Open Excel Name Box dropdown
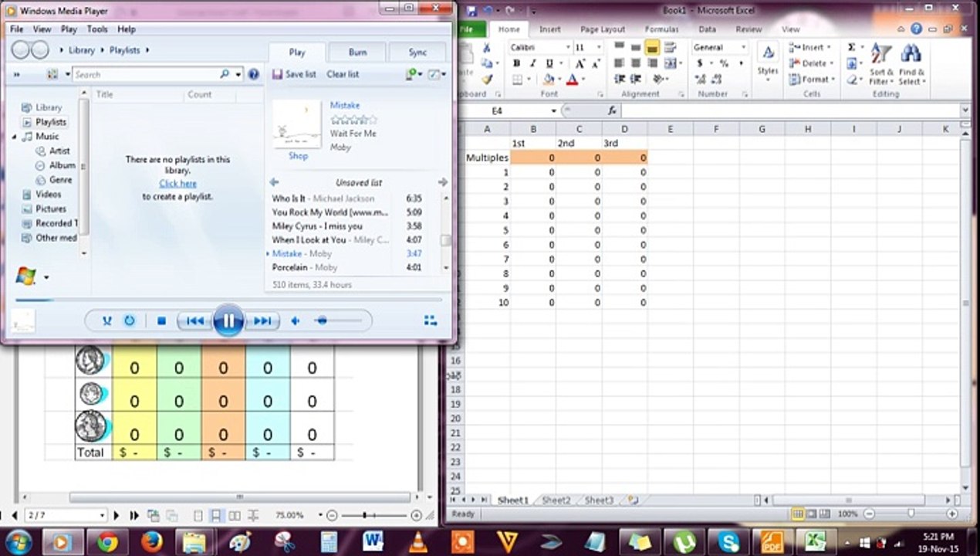This screenshot has height=556, width=980. (553, 111)
